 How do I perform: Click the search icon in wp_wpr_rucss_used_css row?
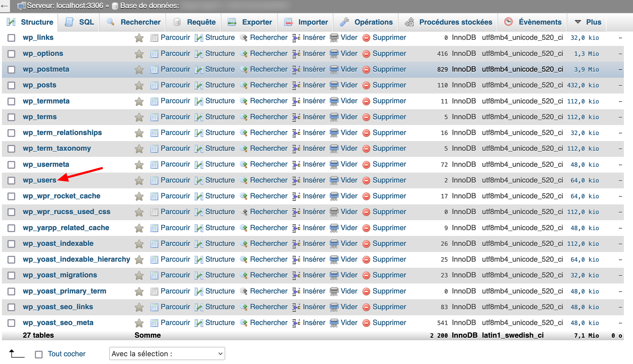[243, 212]
